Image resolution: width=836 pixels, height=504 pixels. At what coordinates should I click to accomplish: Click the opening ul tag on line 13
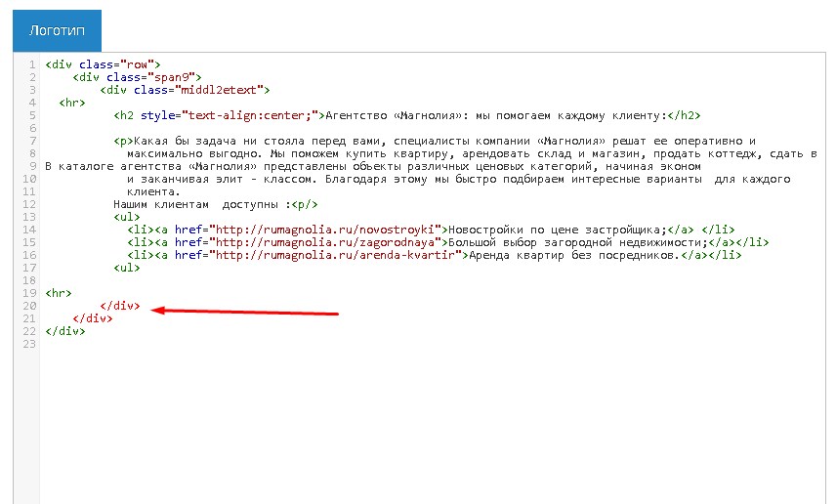point(127,217)
